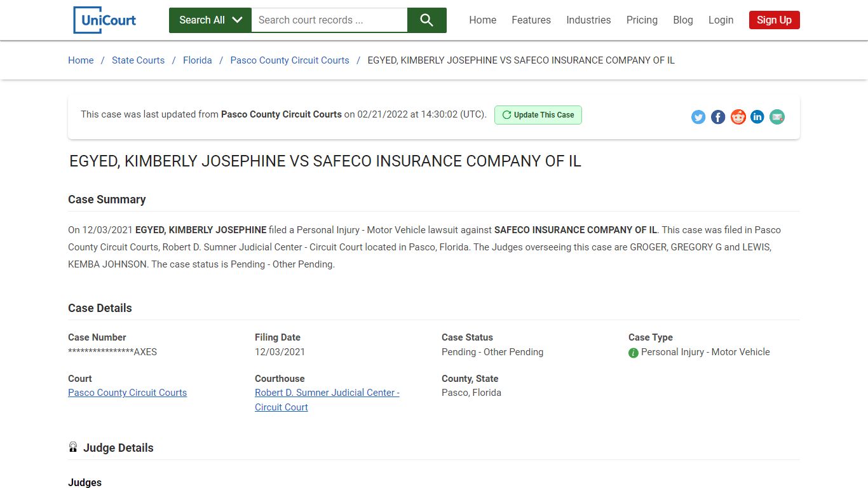Click the search court records field
The width and height of the screenshot is (868, 488).
pos(329,20)
